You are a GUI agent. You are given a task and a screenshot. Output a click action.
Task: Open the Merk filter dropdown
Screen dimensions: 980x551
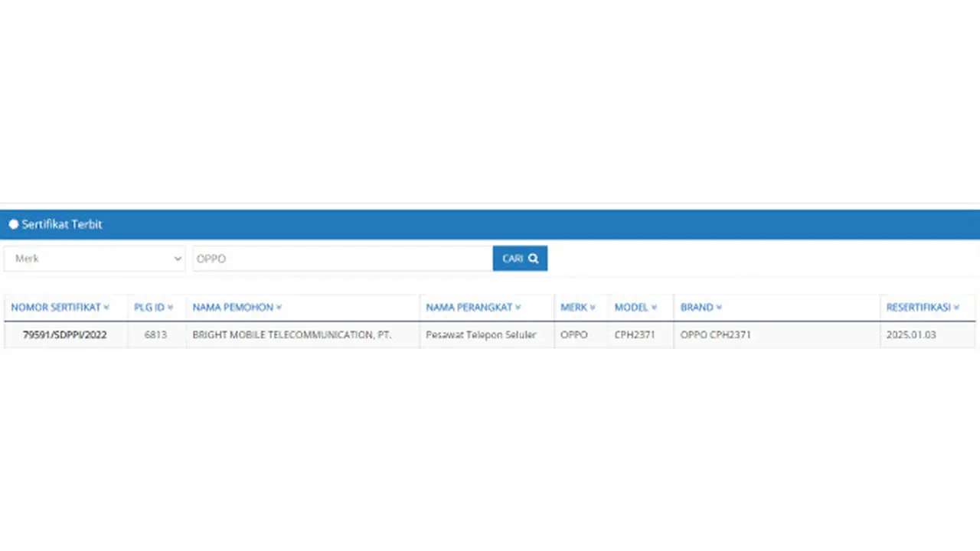pyautogui.click(x=95, y=259)
